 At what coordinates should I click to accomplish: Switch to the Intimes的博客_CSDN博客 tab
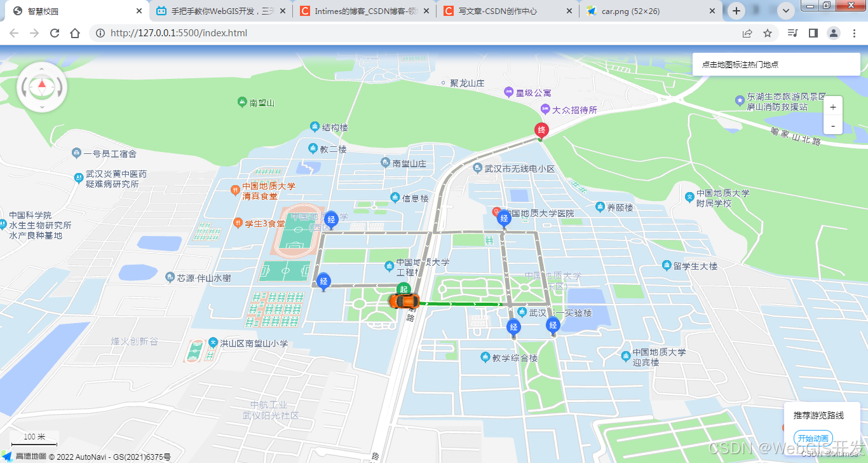click(x=365, y=11)
